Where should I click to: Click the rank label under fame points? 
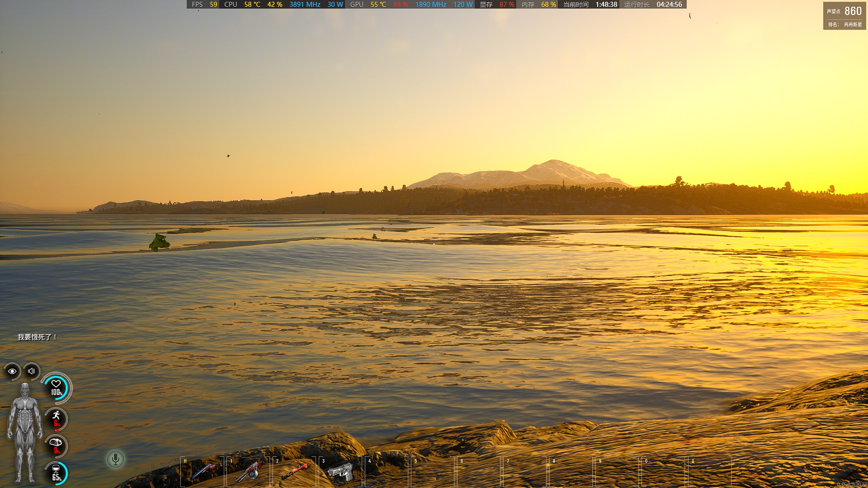pyautogui.click(x=845, y=24)
